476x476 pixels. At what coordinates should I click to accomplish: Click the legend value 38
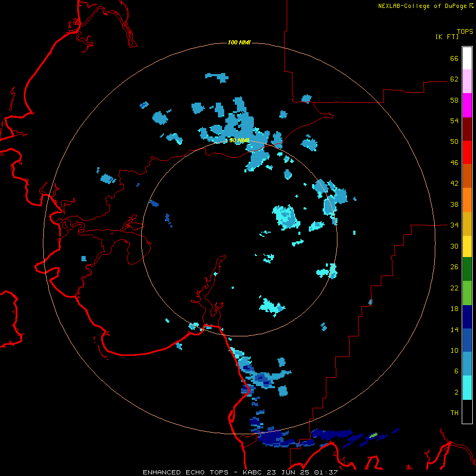pyautogui.click(x=454, y=204)
